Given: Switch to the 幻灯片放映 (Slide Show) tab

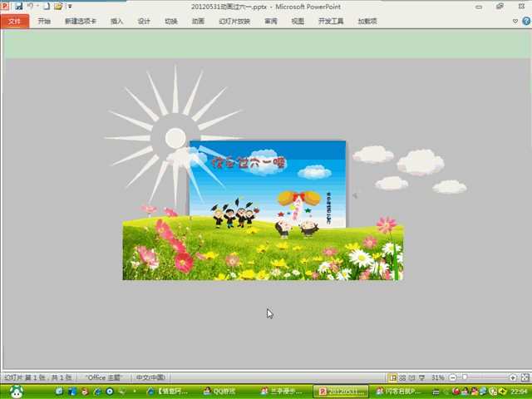Looking at the screenshot, I should click(x=234, y=21).
